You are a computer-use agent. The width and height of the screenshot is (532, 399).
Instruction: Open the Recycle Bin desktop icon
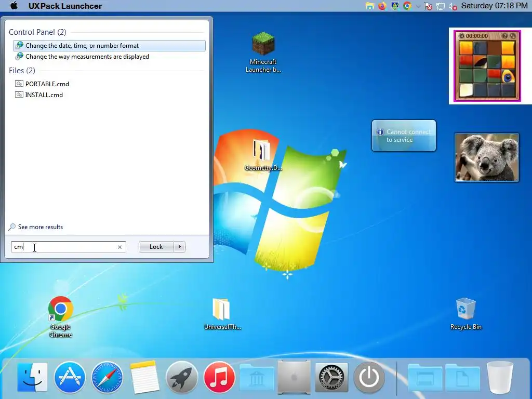click(466, 314)
